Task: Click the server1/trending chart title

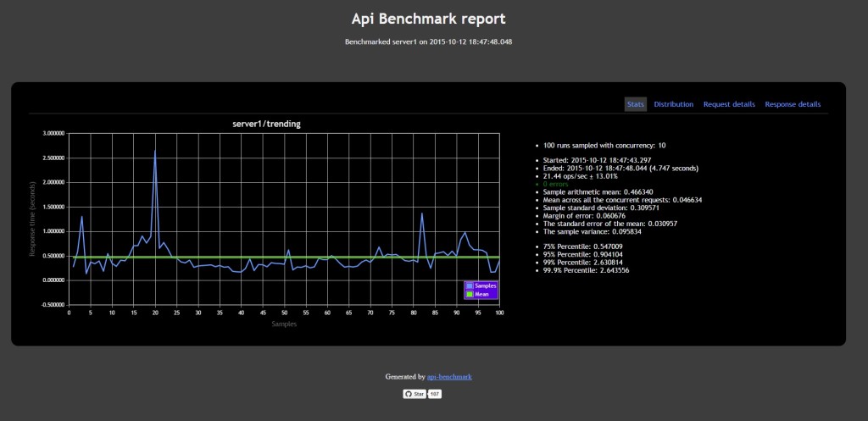Action: [266, 124]
